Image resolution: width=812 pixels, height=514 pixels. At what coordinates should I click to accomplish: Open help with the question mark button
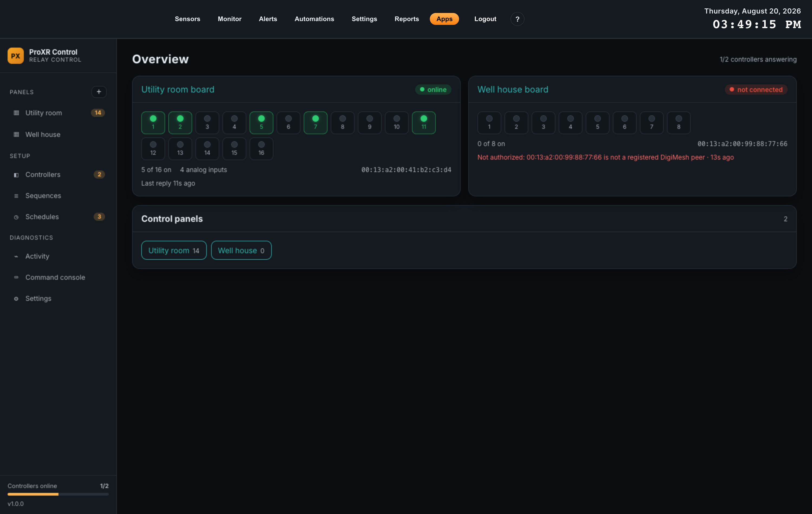(x=517, y=19)
